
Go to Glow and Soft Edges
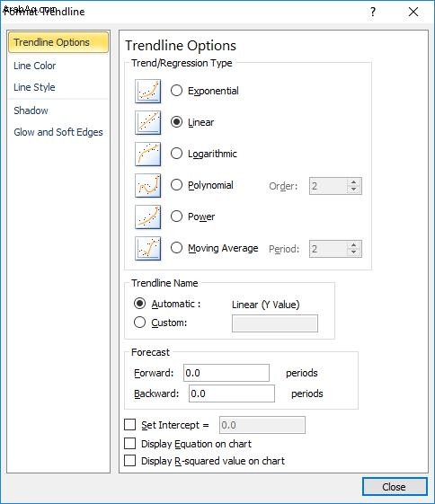click(58, 132)
